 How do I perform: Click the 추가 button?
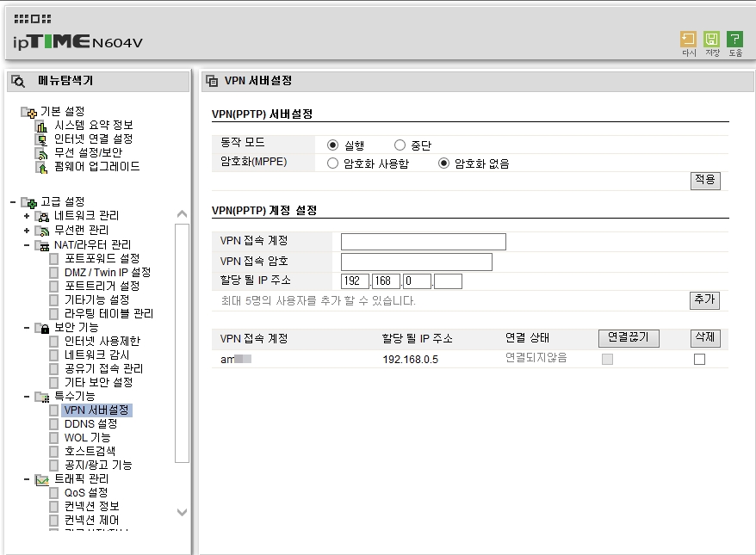point(704,300)
